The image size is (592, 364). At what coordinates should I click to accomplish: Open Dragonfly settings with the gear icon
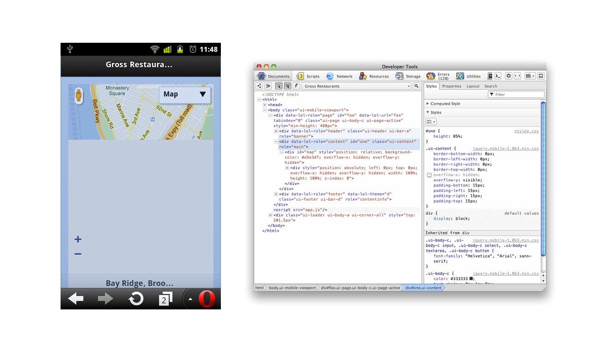coord(509,76)
